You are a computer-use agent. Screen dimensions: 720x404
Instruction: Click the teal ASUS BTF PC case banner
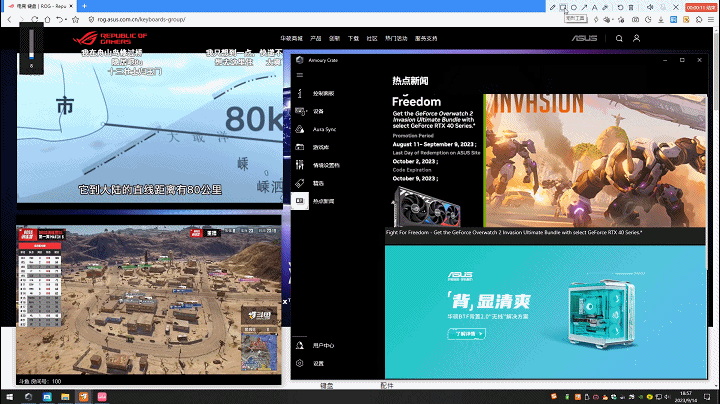point(546,312)
